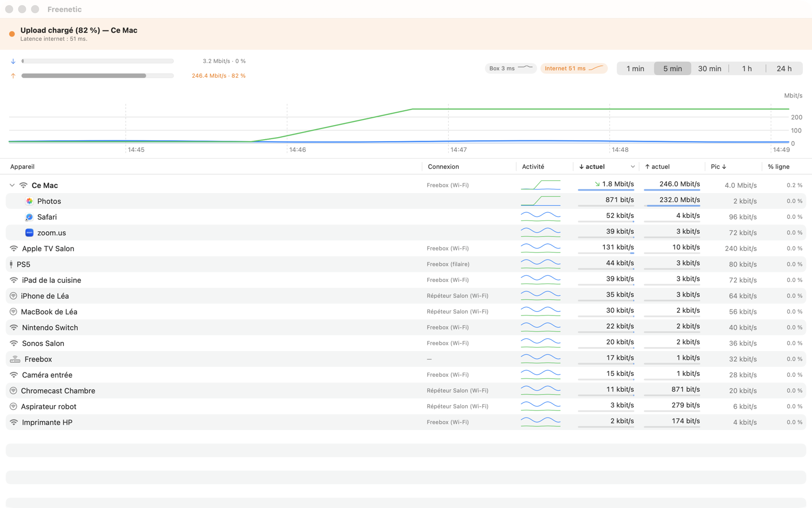Click the activity sparkline for Photos

(540, 201)
